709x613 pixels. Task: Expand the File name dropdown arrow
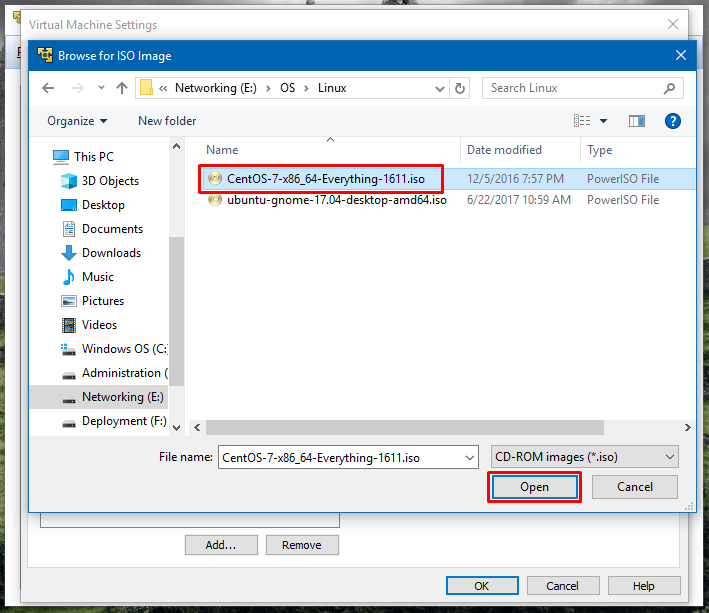tap(470, 458)
